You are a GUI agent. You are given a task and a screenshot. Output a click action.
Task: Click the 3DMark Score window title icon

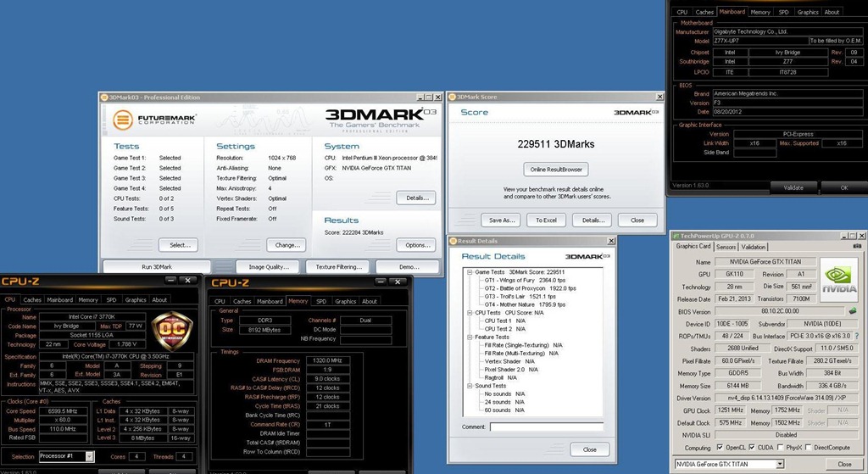[453, 97]
